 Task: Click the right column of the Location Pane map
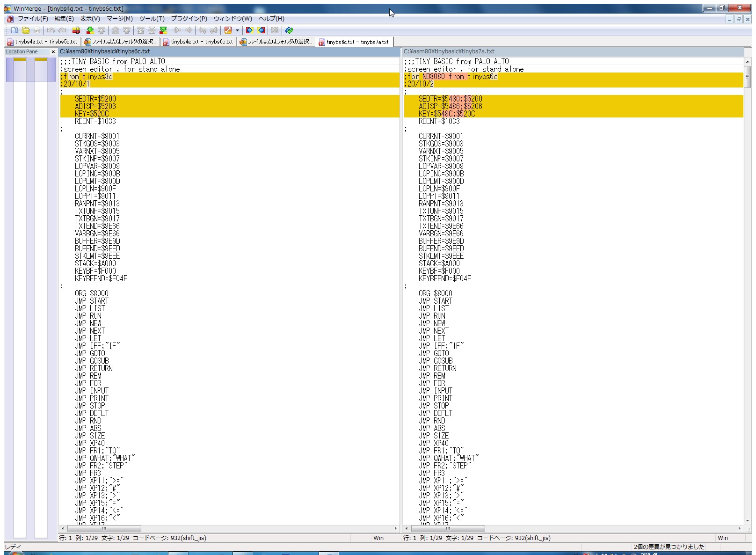(41, 298)
